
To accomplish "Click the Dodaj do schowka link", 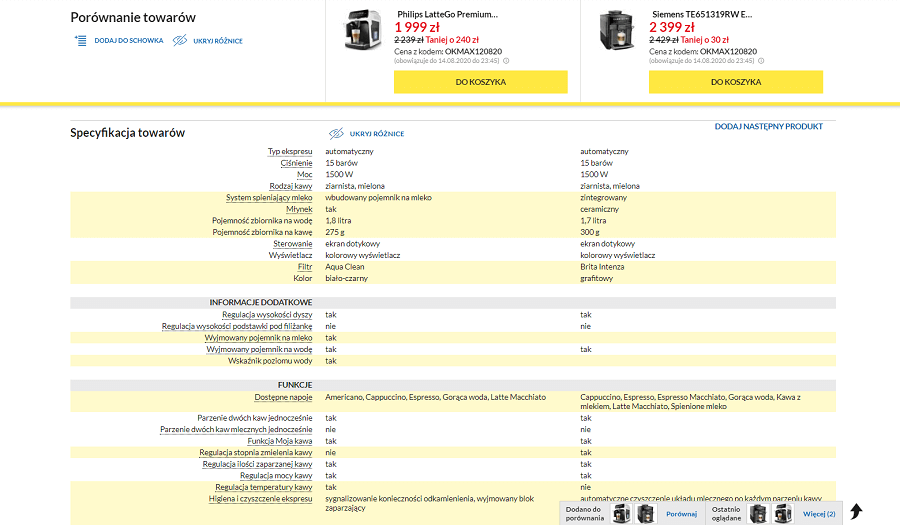I will (129, 41).
